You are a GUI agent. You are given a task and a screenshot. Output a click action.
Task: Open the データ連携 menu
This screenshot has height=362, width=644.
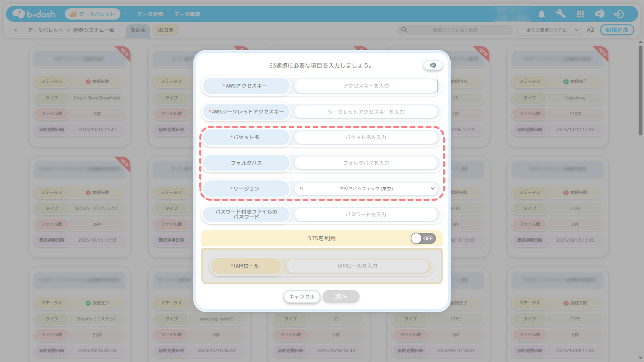(x=150, y=14)
